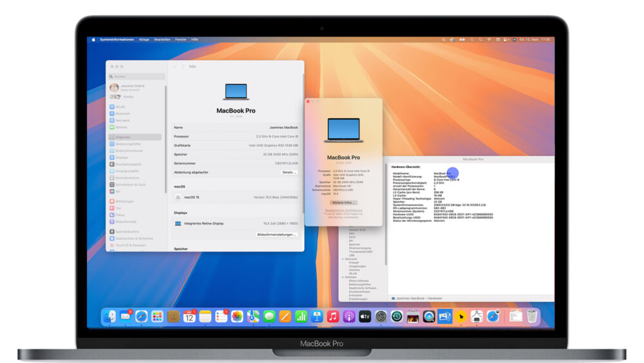Open the Hilfe menu

194,39
